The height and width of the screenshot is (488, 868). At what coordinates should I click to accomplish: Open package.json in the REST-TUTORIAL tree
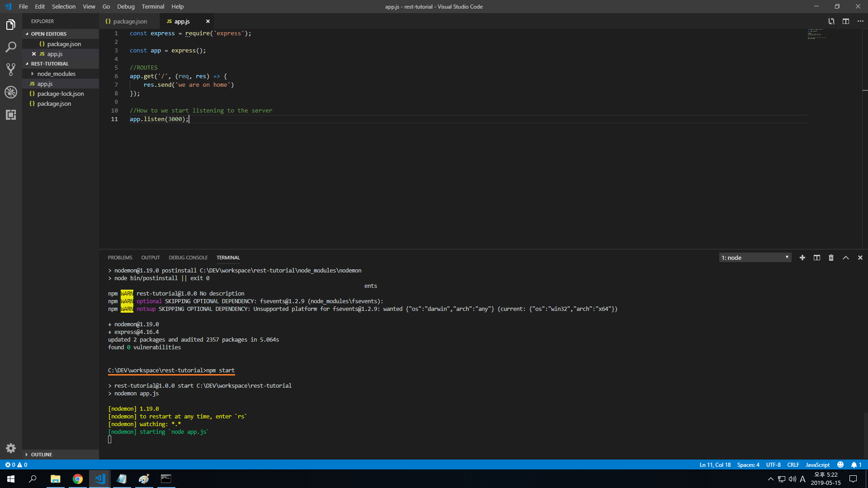pyautogui.click(x=61, y=103)
